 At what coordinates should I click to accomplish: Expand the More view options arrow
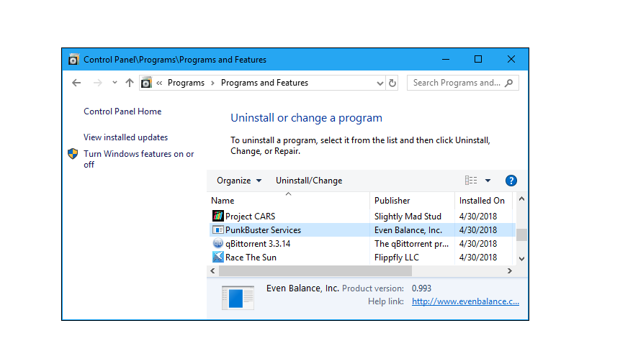click(x=488, y=181)
